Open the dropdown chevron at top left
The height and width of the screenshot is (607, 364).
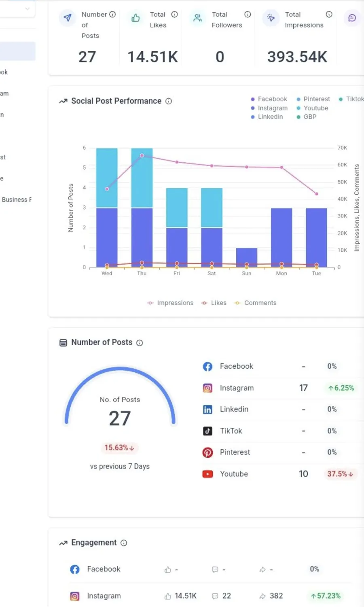27,8
